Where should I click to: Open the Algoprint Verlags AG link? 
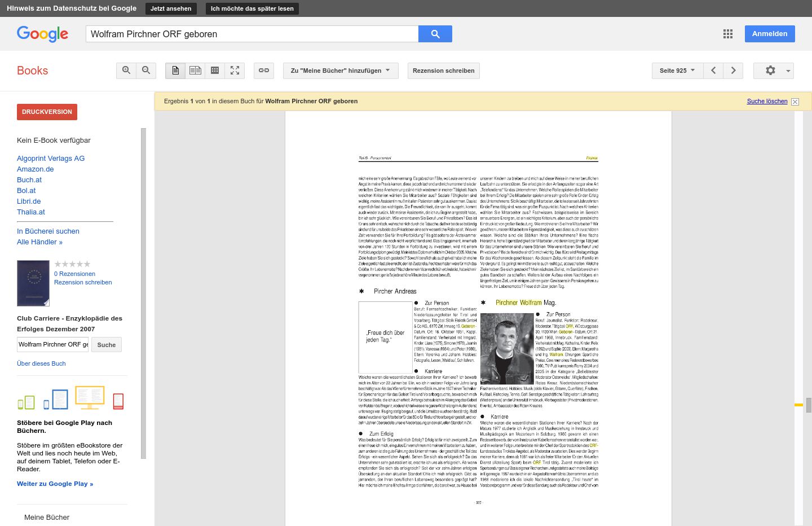pyautogui.click(x=51, y=159)
